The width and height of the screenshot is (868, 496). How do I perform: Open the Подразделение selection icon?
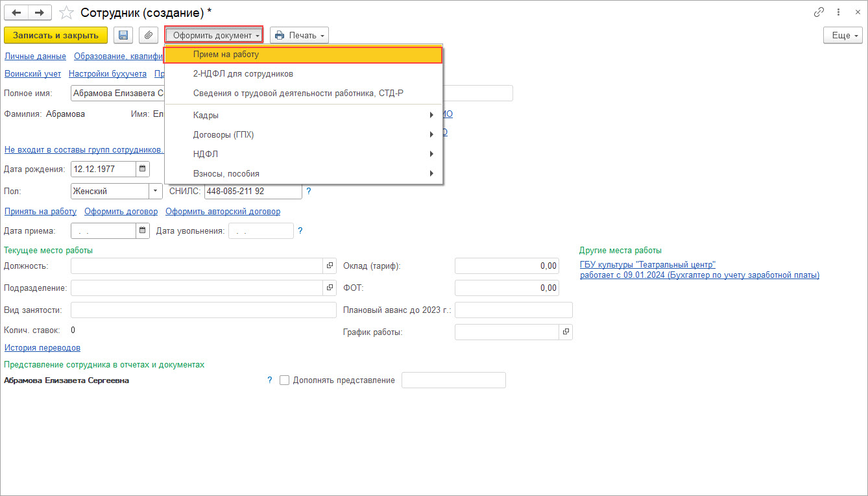click(330, 288)
